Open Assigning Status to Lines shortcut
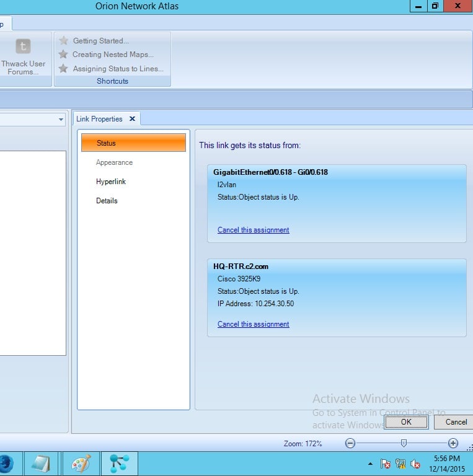 [x=118, y=69]
